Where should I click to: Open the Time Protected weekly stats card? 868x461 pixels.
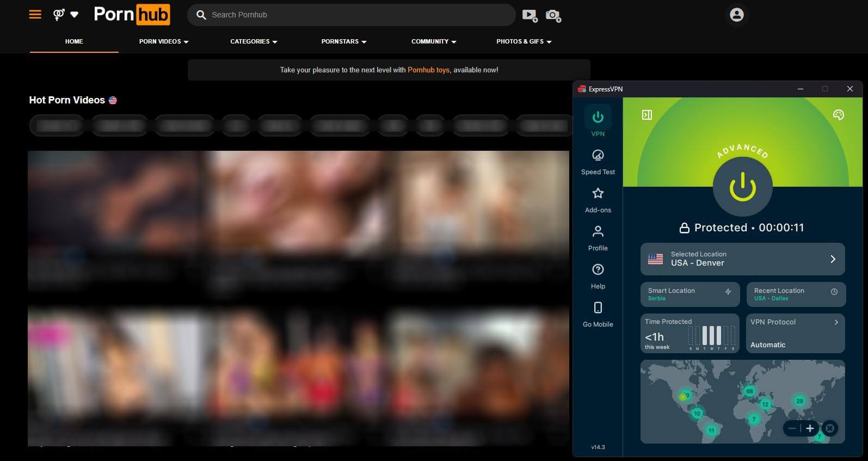690,333
